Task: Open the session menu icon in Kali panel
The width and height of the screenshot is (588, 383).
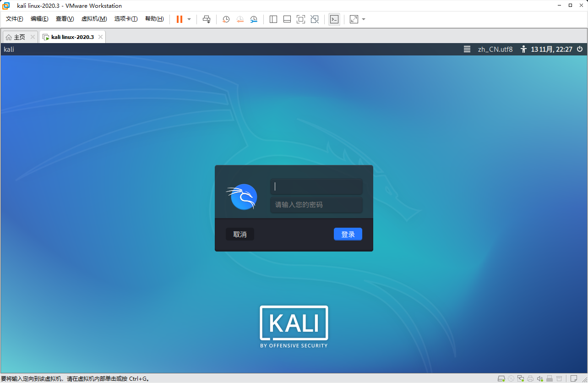Action: (467, 49)
